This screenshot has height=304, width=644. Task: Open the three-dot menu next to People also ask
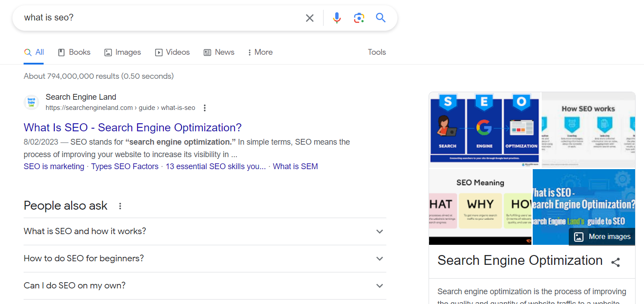[x=120, y=206]
